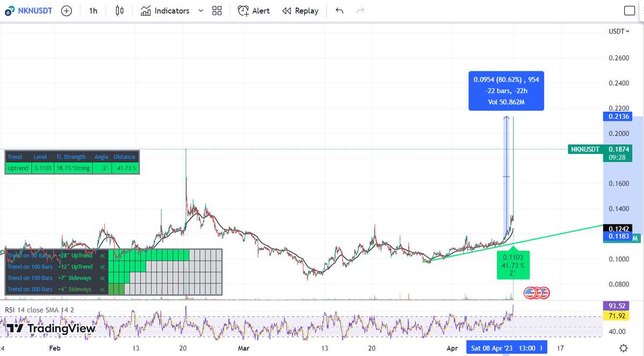Open the TradingView logo link
Screen dimensions: 644x356
coord(51,329)
